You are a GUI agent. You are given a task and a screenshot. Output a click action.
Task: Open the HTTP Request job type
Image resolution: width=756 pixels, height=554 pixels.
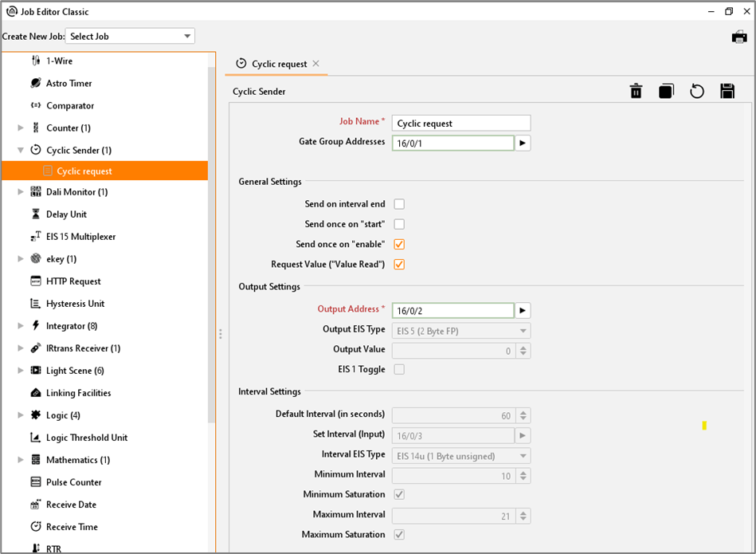click(x=73, y=281)
